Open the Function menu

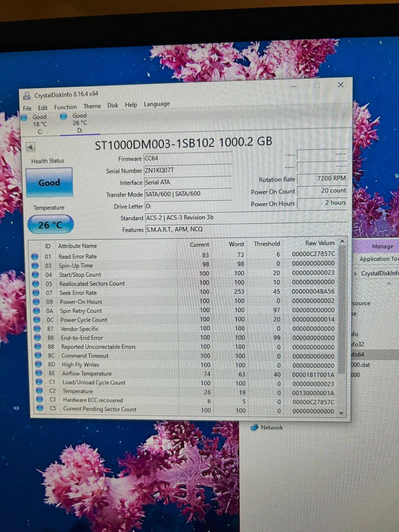tap(65, 107)
